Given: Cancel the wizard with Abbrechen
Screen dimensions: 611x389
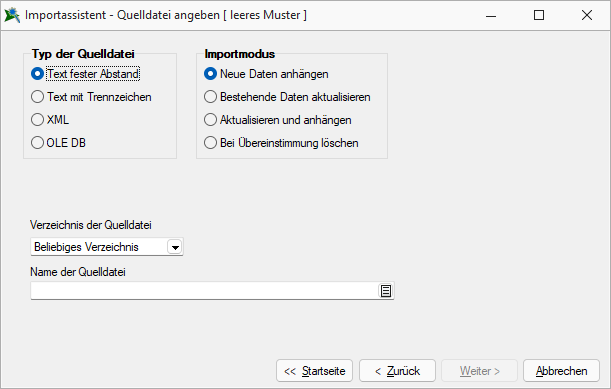Looking at the screenshot, I should click(561, 371).
